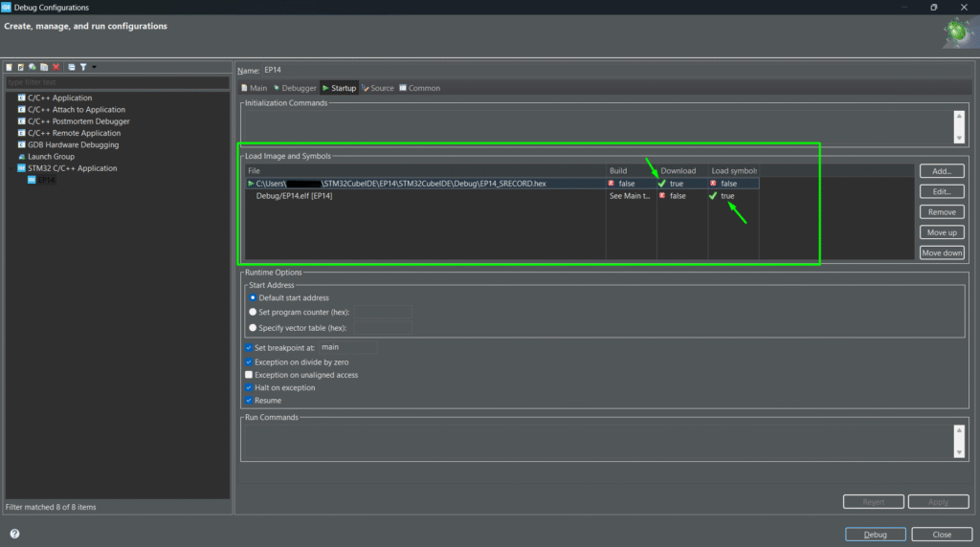Select Specify vector table radio button

click(253, 328)
